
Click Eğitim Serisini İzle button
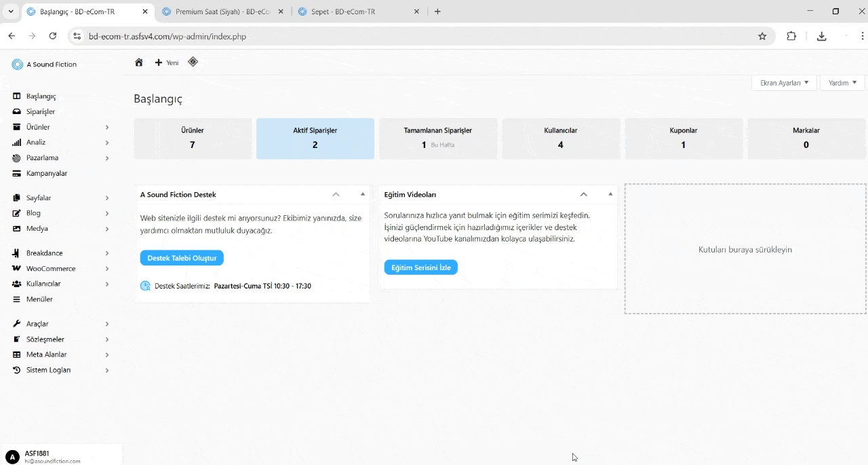(421, 267)
